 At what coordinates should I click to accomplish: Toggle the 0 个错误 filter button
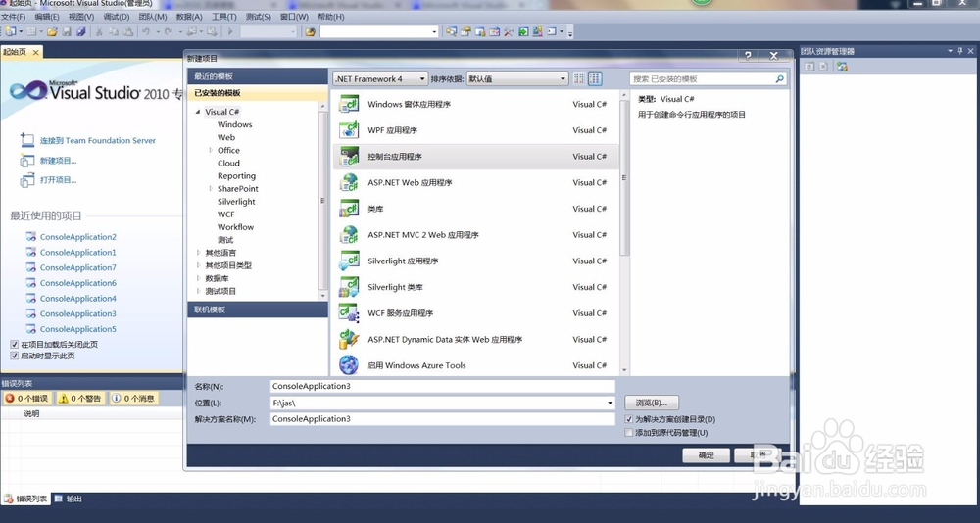(26, 398)
